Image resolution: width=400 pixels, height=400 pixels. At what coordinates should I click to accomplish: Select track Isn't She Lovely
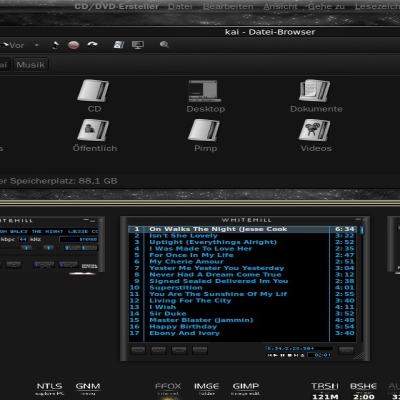(x=242, y=236)
